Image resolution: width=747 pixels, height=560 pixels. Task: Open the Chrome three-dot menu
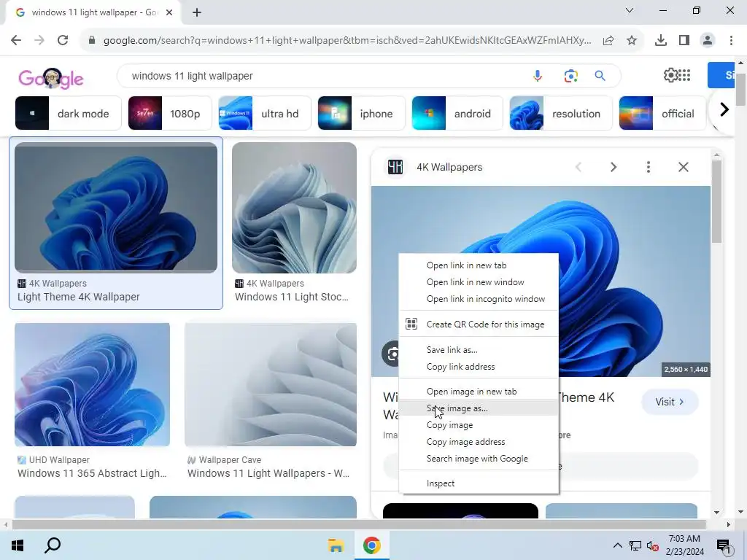(731, 41)
